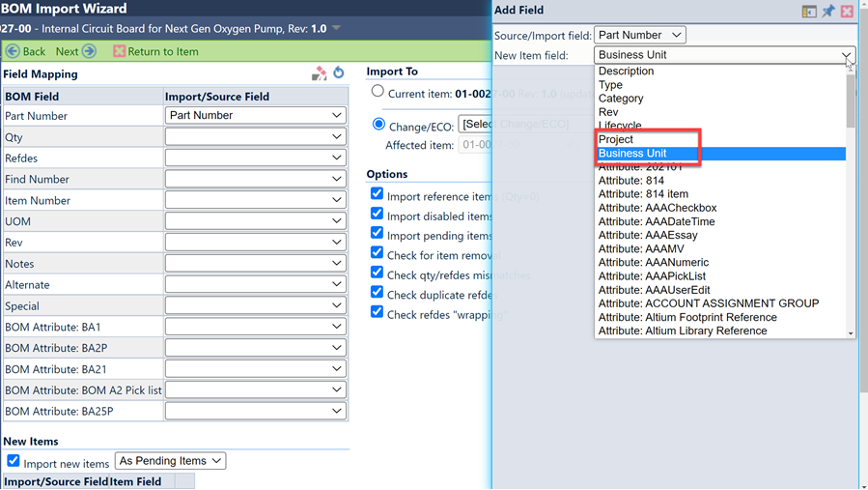
Task: Click the dropdown list scrollbar down arrow
Action: coord(851,333)
